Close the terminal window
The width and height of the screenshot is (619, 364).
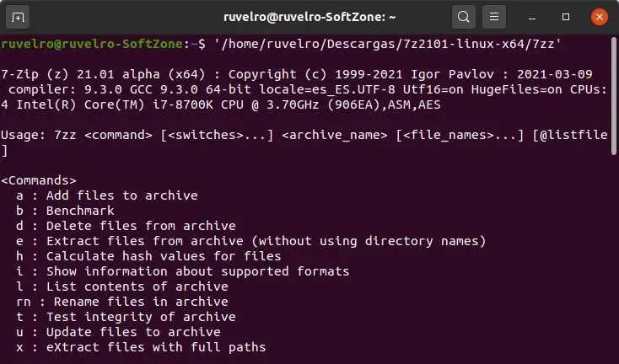(600, 17)
